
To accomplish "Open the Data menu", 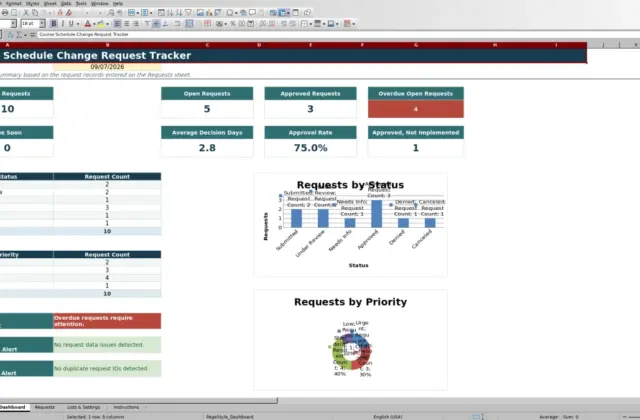I will 66,3.
